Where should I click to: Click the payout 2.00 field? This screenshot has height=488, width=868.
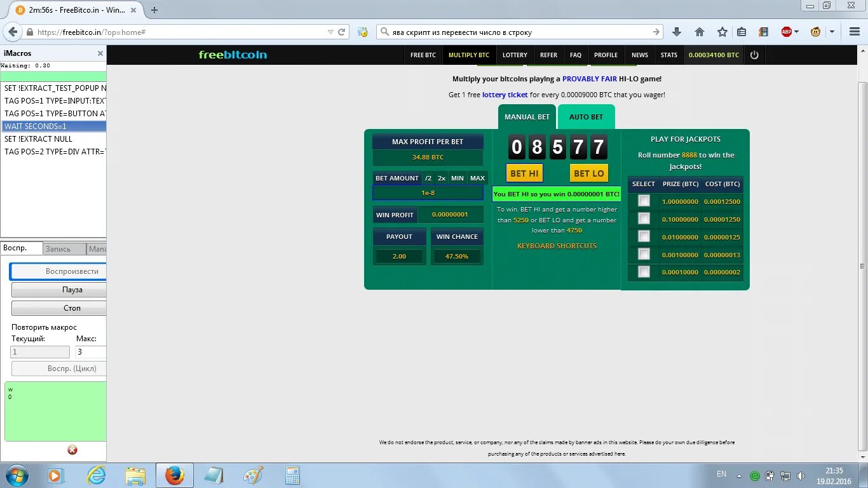[x=399, y=257]
